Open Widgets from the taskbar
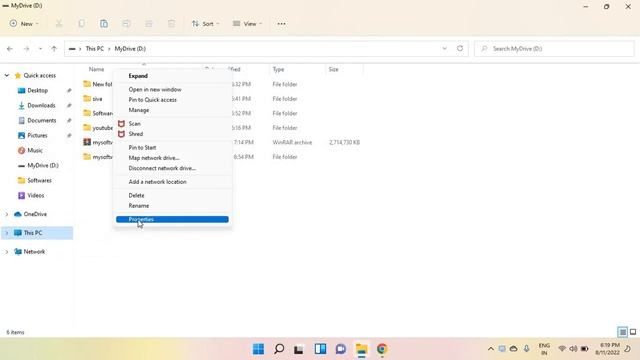Screen dimensions: 640x360 [x=320, y=349]
